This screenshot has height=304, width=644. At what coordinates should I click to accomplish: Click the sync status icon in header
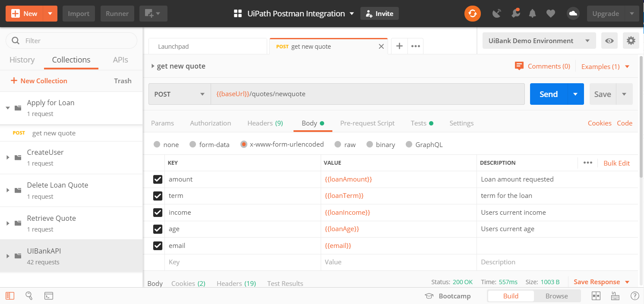(x=472, y=14)
